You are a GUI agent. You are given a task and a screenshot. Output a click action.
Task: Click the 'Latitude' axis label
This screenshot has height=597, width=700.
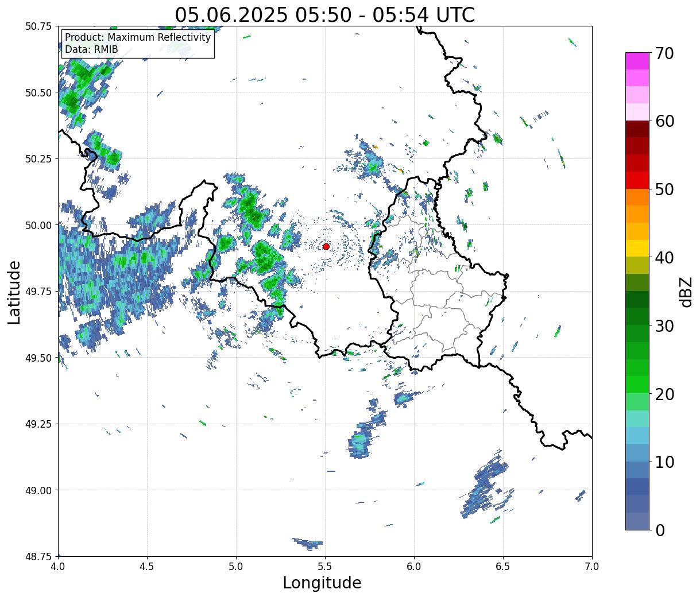tap(14, 292)
